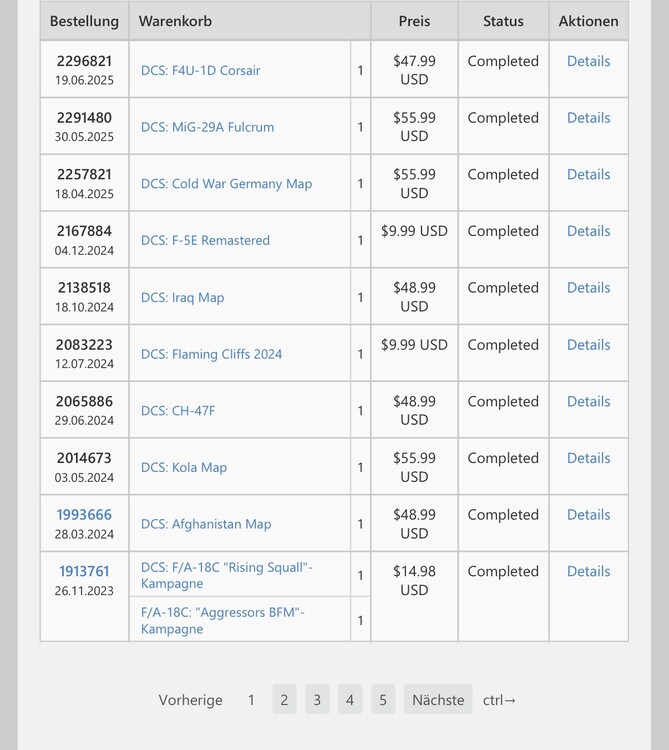Click the Vorherige pagination link
The height and width of the screenshot is (750, 669).
tap(190, 700)
